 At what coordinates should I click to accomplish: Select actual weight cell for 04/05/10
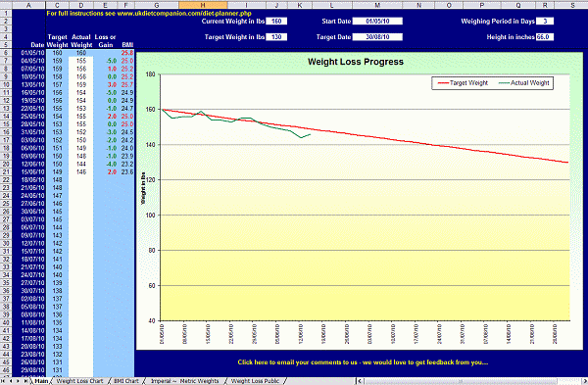81,61
